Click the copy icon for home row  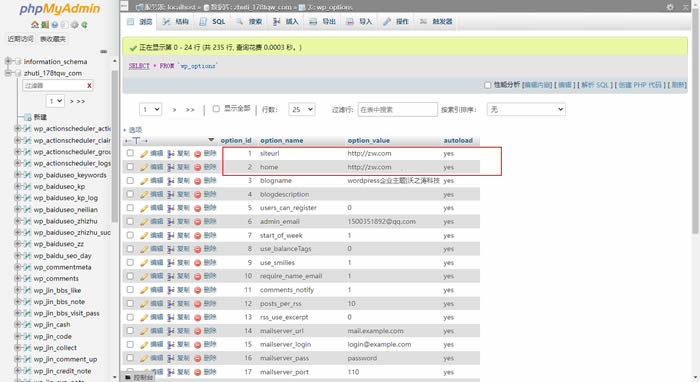coord(171,167)
